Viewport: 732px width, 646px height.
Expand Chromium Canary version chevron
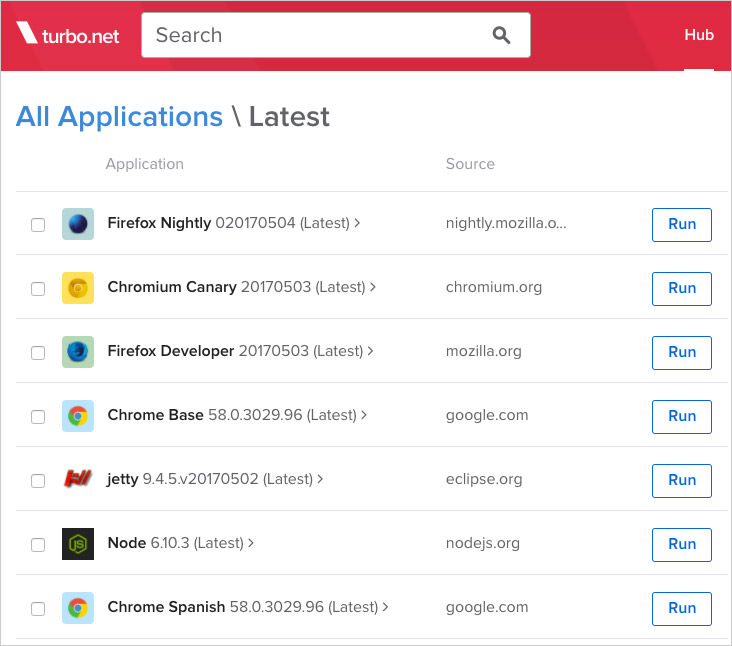(x=373, y=287)
